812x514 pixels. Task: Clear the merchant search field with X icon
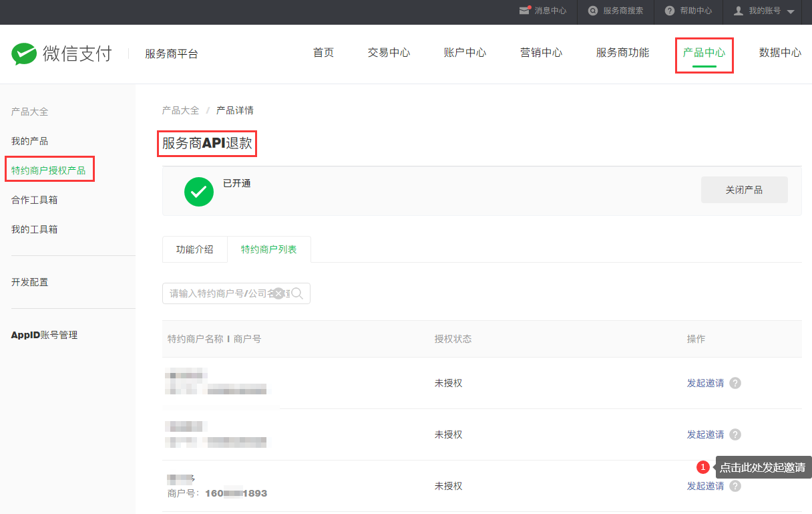pos(278,293)
